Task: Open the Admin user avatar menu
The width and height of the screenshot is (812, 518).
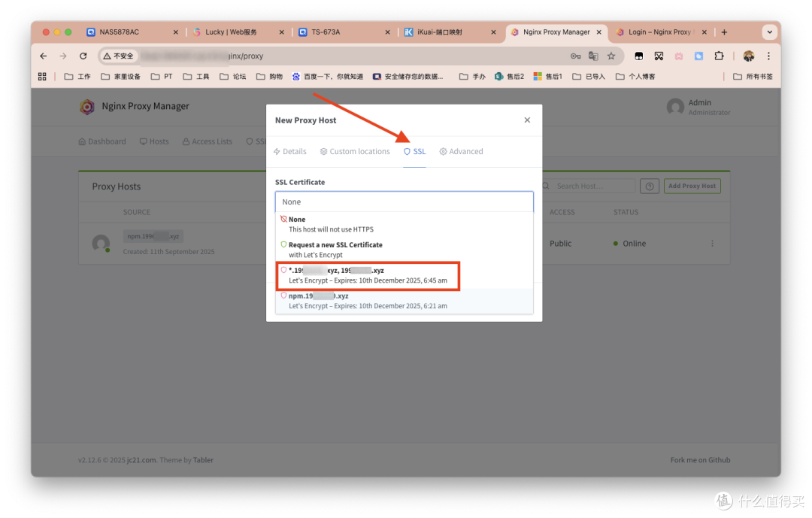Action: (674, 107)
